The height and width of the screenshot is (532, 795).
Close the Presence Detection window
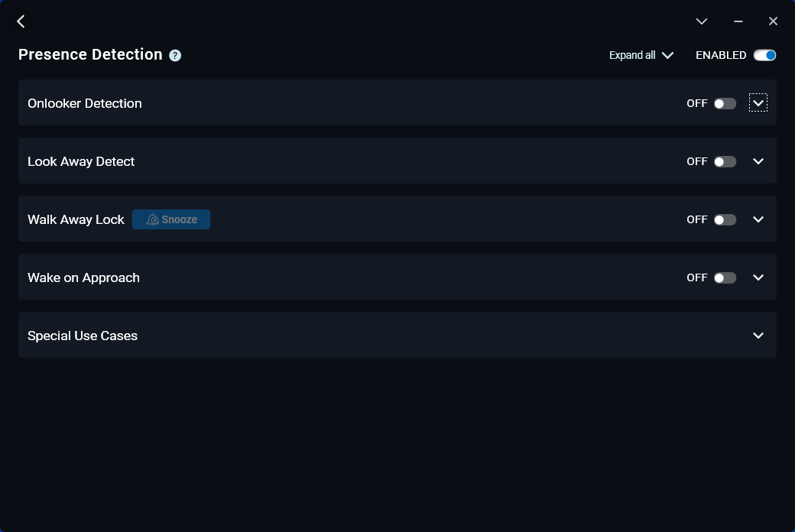click(773, 21)
